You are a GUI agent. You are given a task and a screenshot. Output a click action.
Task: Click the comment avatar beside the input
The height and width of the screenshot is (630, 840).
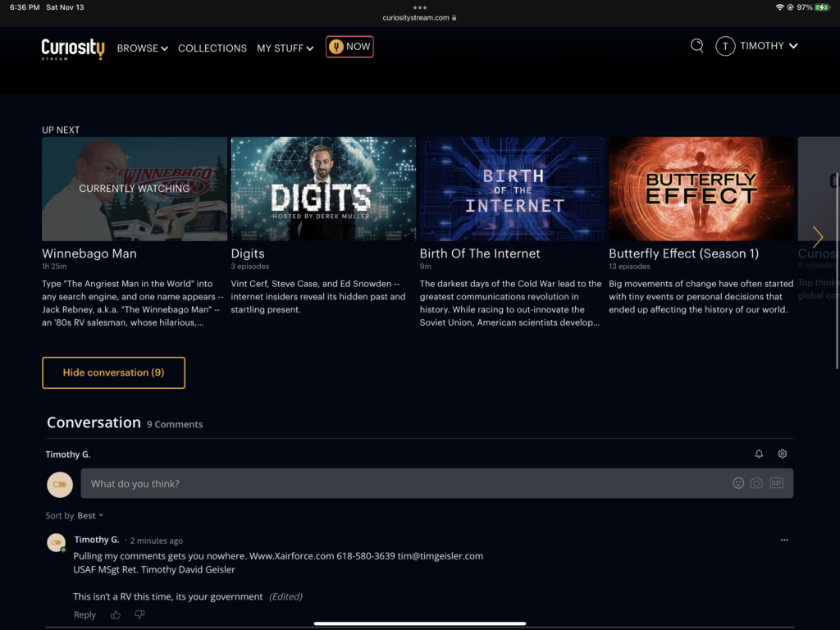pyautogui.click(x=60, y=484)
